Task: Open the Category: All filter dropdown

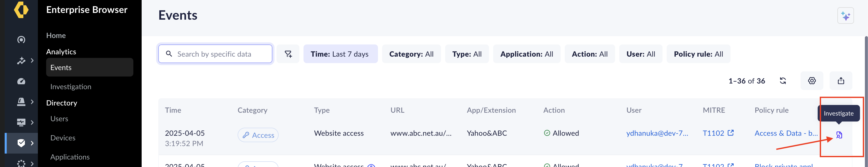Action: tap(411, 54)
